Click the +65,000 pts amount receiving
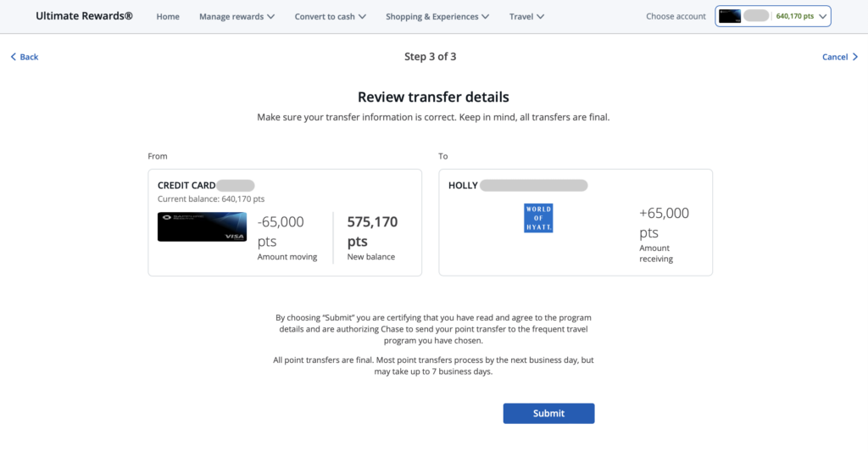Image resolution: width=868 pixels, height=452 pixels. 664,222
